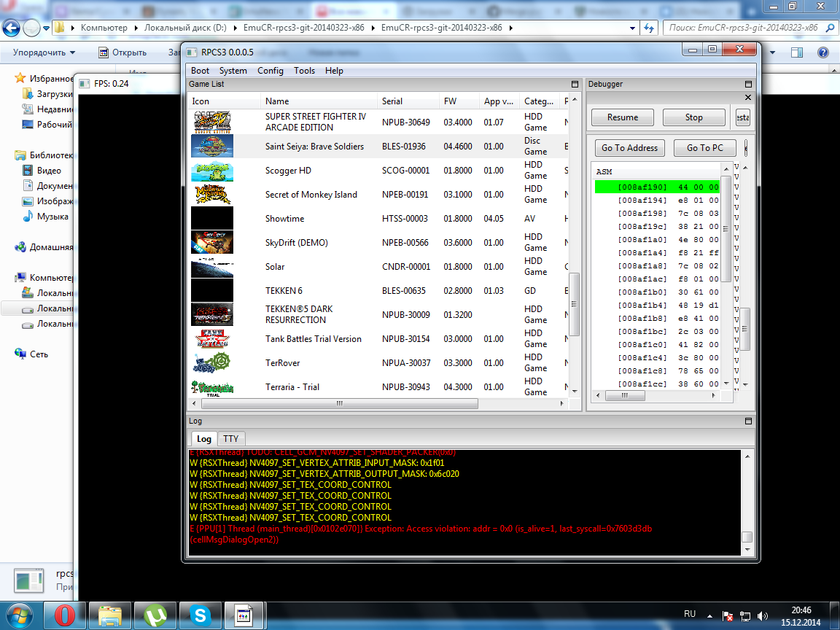
Task: Click Explorer refresh button
Action: 649,28
